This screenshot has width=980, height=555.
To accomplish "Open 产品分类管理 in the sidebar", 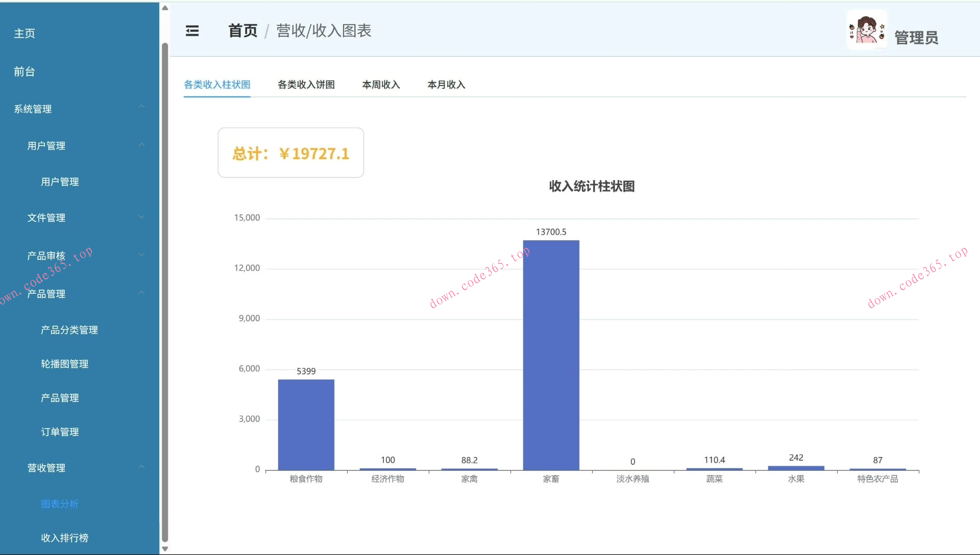I will coord(69,330).
